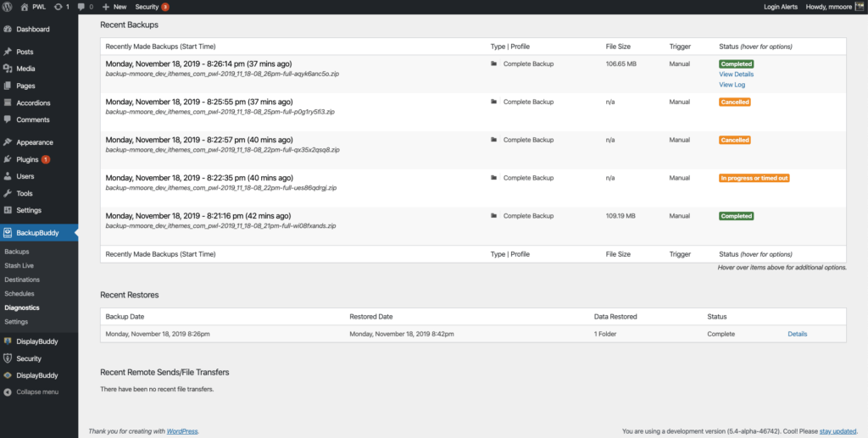Select the backup file name ending ues86qdrgj.zip
This screenshot has height=438, width=868.
[x=221, y=187]
